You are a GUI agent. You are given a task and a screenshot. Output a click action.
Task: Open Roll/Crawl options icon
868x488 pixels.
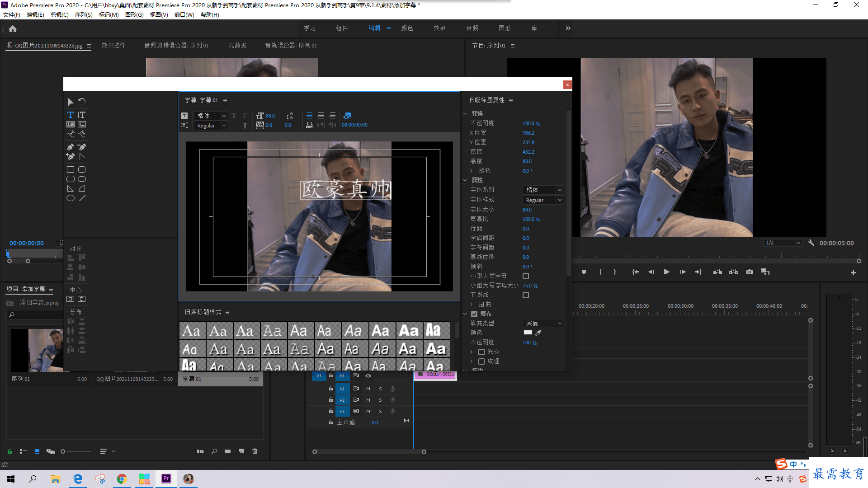184,125
